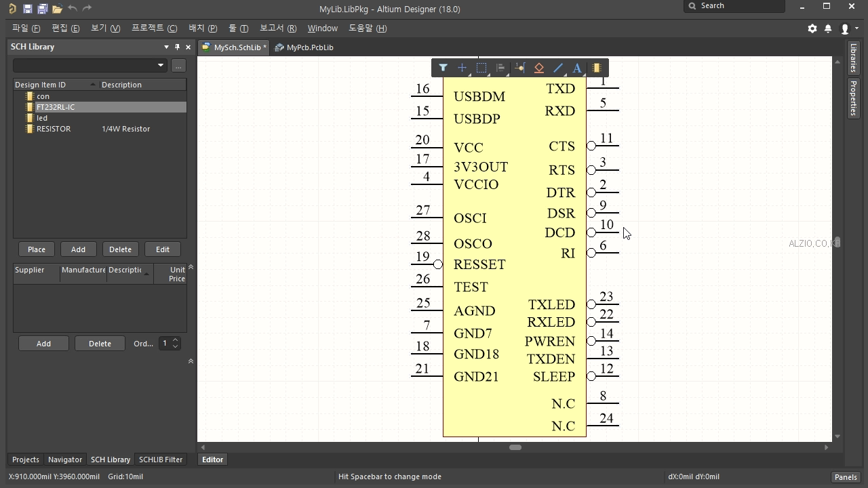Sort by Design Item ID column
The width and height of the screenshot is (868, 488).
coord(56,85)
